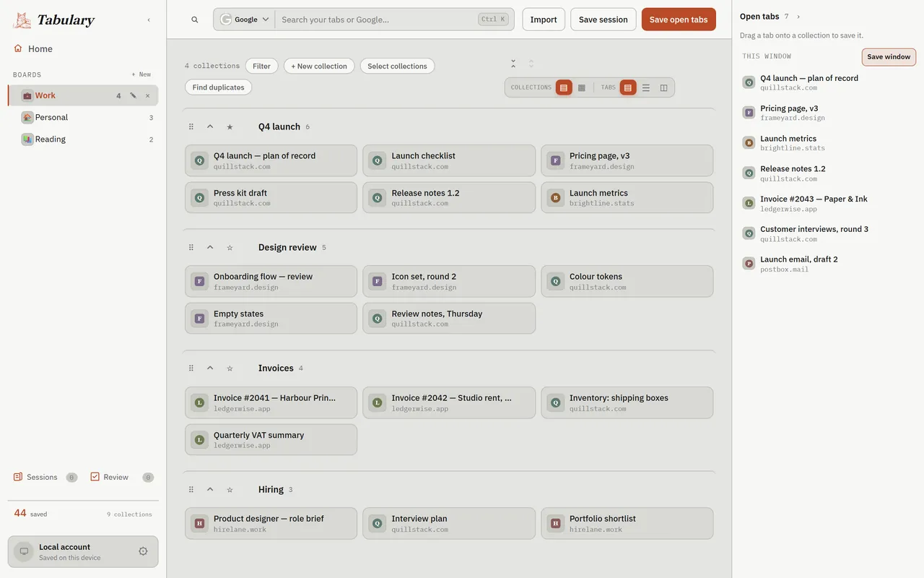Select the collections list layout toggle
The width and height of the screenshot is (924, 578).
(564, 87)
